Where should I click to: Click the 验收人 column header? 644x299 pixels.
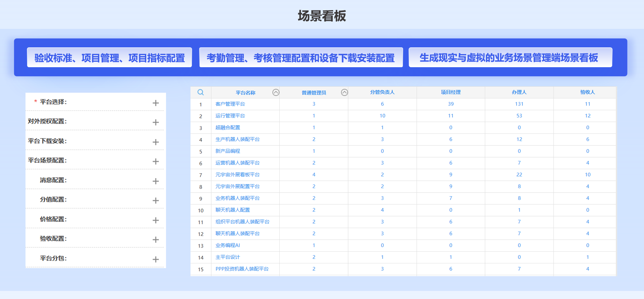coord(587,92)
